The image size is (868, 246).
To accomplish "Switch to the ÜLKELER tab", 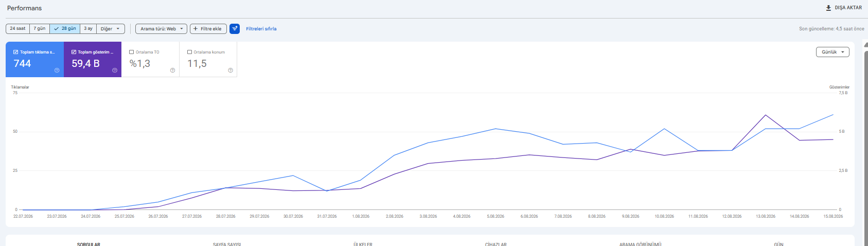I will coord(363,244).
